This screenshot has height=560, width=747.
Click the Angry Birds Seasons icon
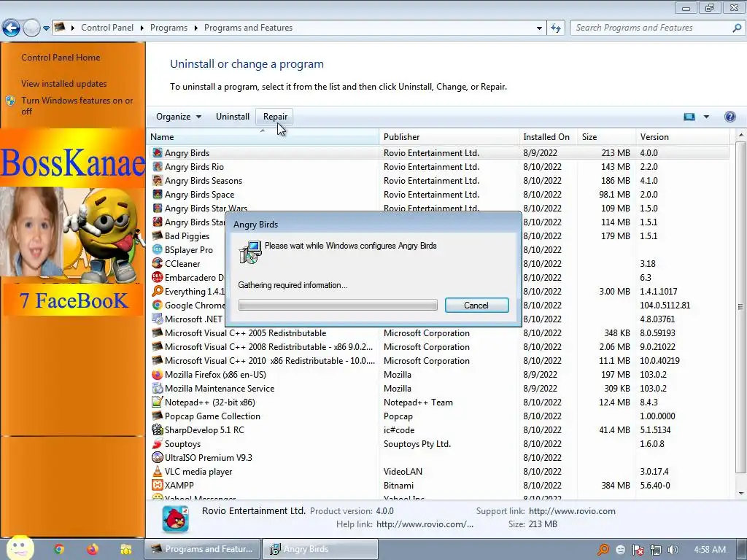[158, 181]
